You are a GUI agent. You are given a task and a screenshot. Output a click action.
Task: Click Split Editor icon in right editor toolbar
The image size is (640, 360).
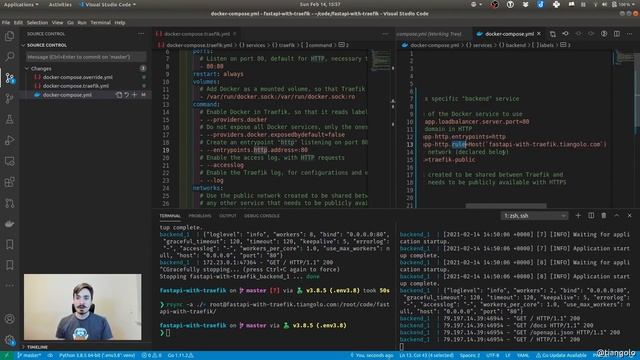[x=617, y=34]
